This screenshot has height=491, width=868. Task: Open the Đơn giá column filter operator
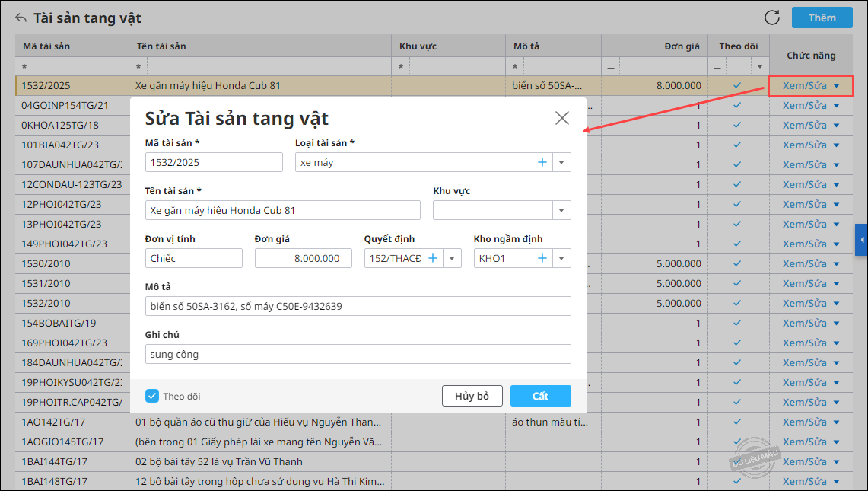tap(611, 66)
